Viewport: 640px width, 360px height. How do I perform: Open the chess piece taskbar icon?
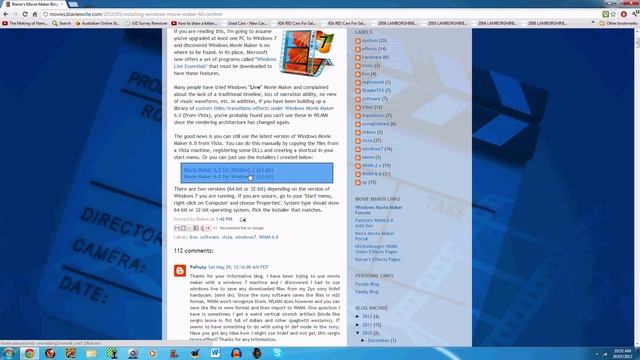[112, 353]
